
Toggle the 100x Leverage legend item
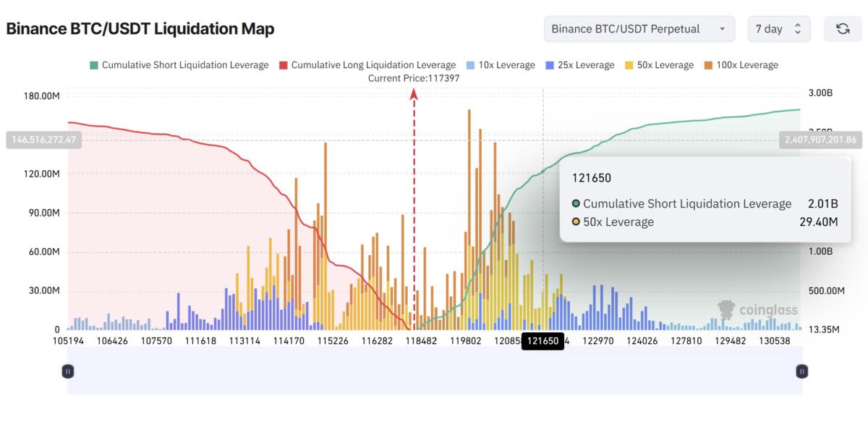pyautogui.click(x=739, y=64)
